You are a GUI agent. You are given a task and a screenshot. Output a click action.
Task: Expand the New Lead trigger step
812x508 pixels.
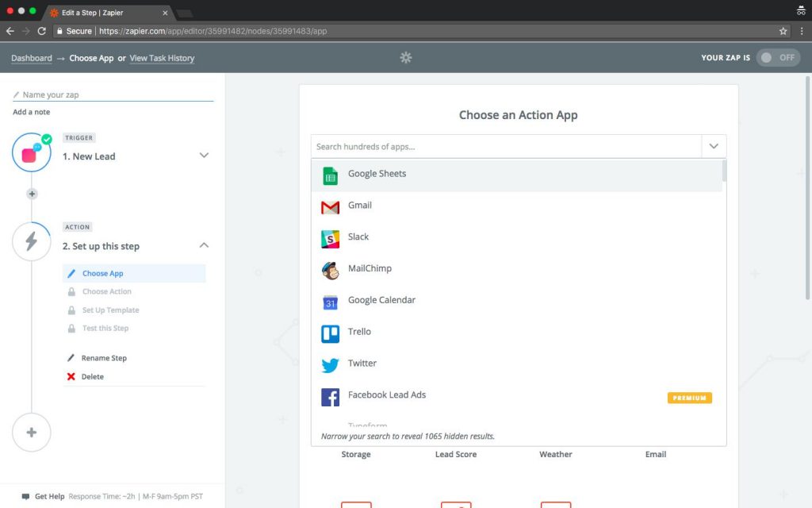[x=204, y=155]
